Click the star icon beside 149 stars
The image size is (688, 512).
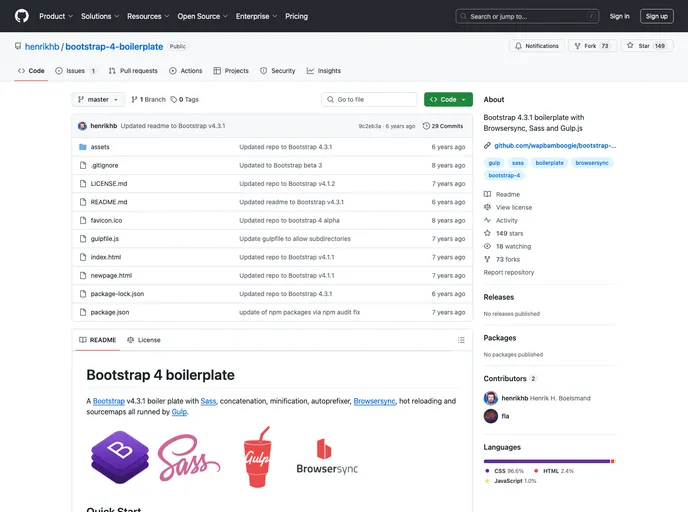(487, 233)
